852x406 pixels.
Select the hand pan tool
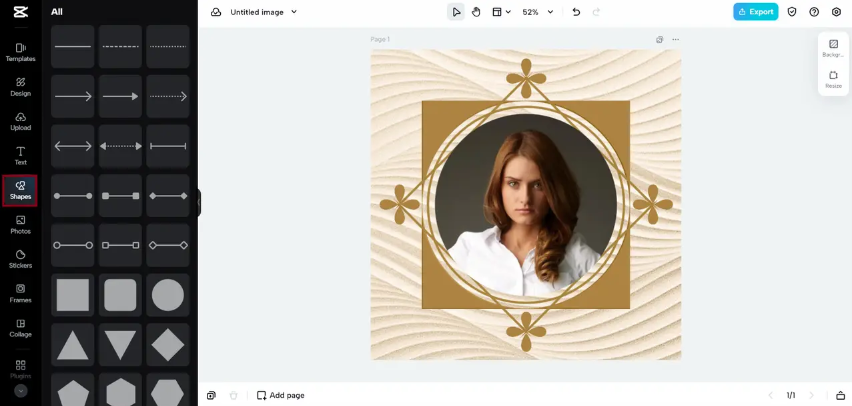476,12
